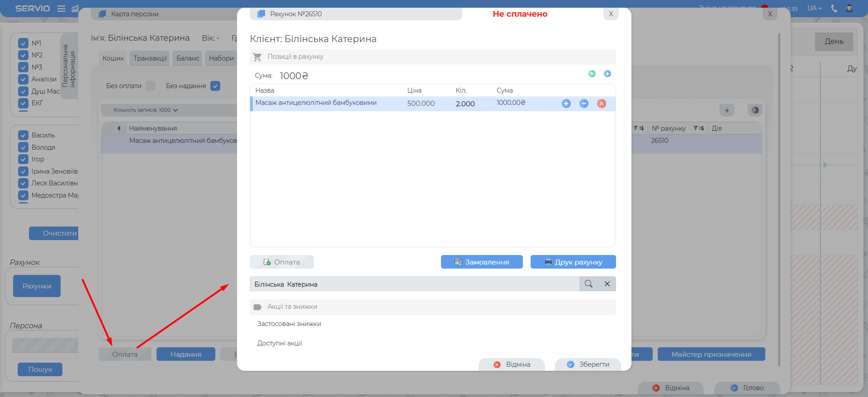Increase quantity with the row's plus icon
Image resolution: width=868 pixels, height=397 pixels.
tap(566, 104)
